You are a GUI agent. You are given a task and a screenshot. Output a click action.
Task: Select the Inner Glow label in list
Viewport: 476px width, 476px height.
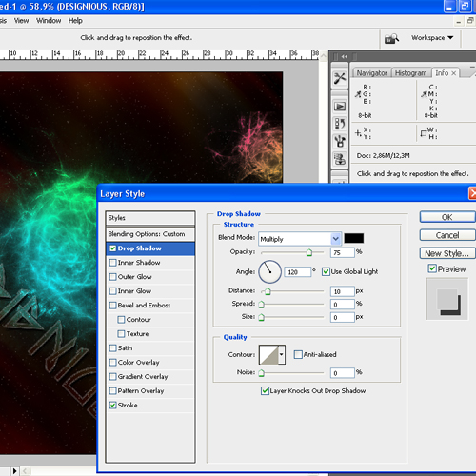(x=134, y=291)
